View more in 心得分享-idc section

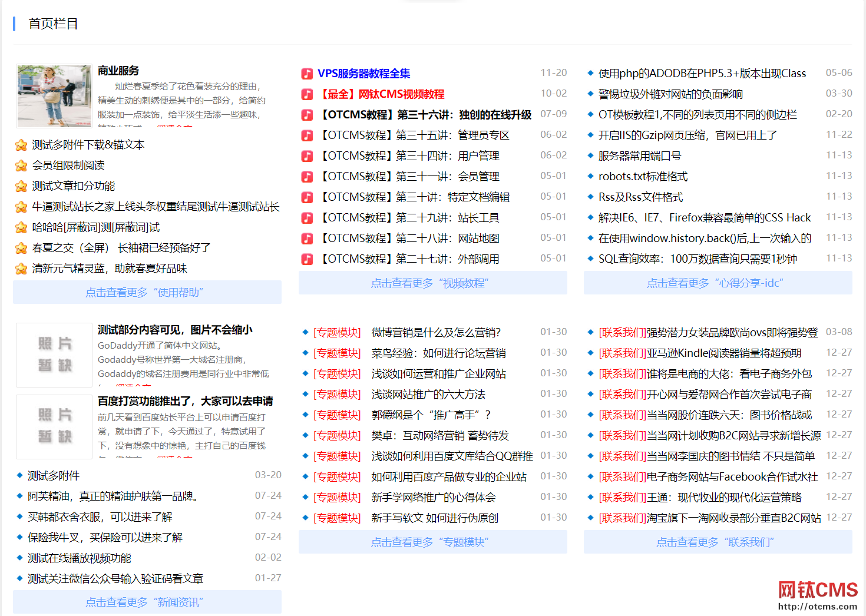(x=718, y=283)
